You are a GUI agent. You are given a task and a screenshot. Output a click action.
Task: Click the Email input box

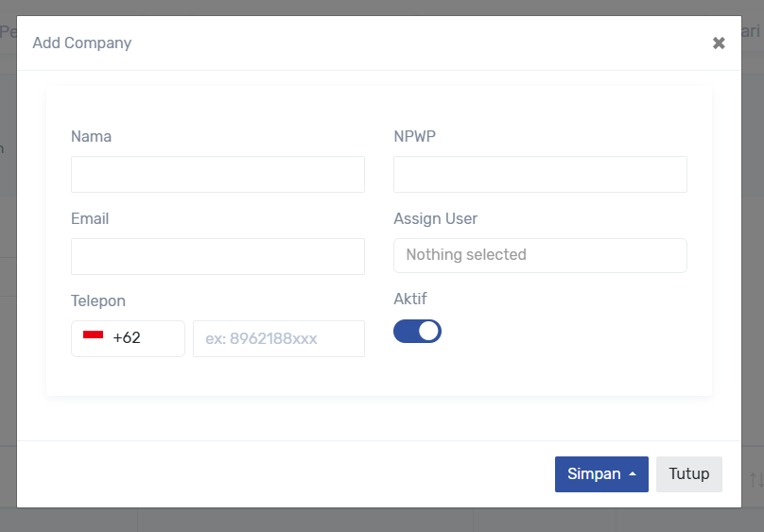(217, 257)
